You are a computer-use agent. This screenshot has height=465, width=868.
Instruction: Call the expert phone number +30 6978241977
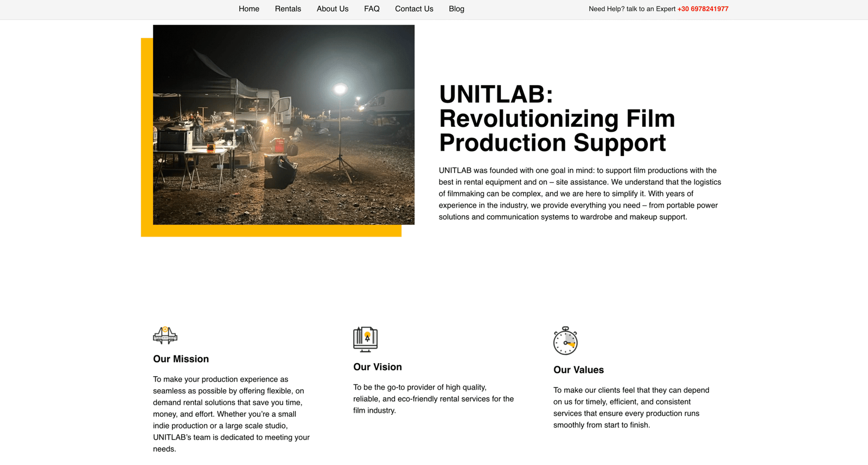pos(703,9)
